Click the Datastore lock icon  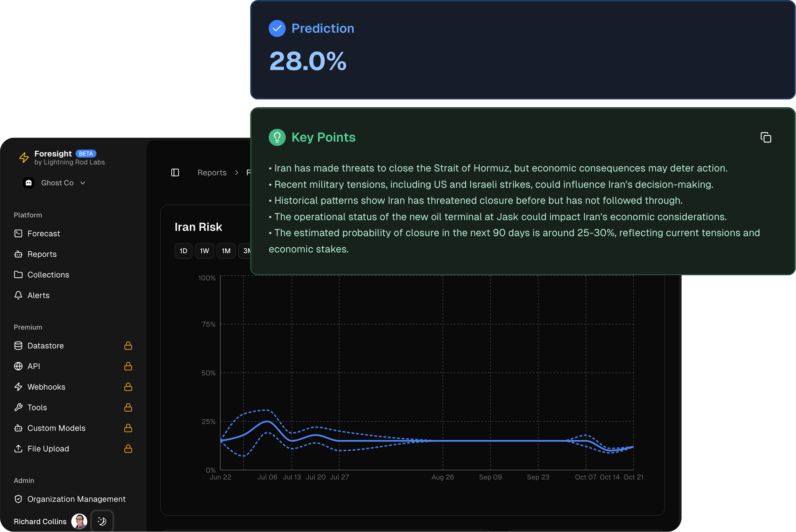[x=128, y=346]
